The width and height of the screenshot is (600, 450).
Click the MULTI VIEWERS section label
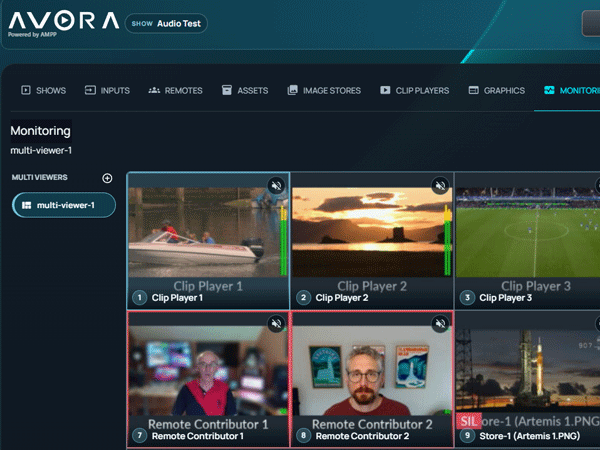coord(39,178)
